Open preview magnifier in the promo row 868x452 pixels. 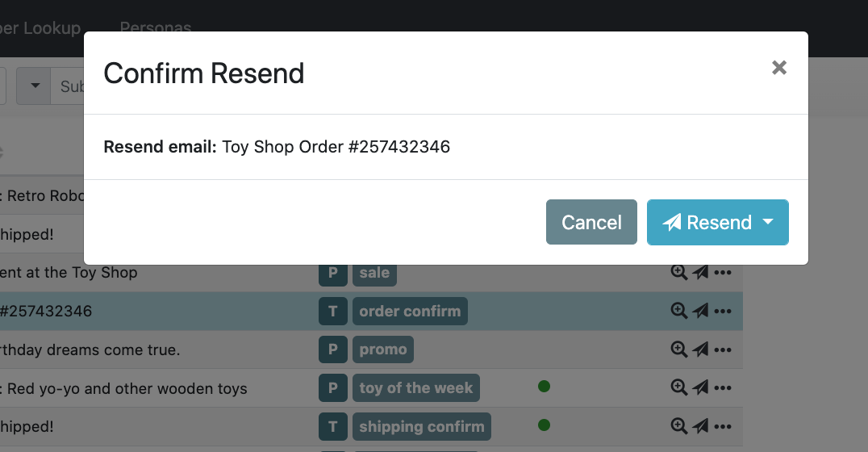pyautogui.click(x=679, y=349)
